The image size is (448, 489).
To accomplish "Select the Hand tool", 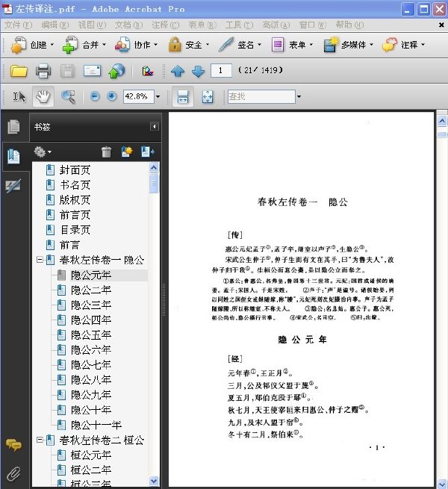I will 43,96.
